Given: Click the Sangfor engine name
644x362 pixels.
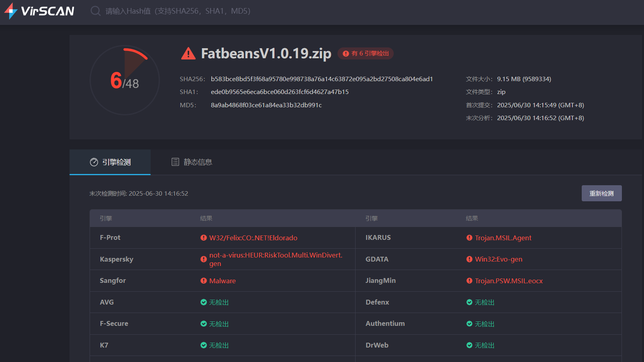Looking at the screenshot, I should (x=113, y=280).
